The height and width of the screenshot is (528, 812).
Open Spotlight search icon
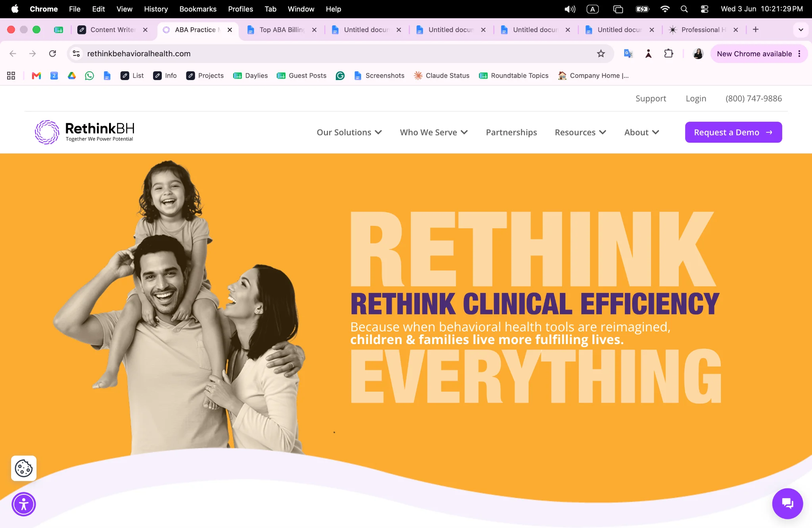point(684,9)
